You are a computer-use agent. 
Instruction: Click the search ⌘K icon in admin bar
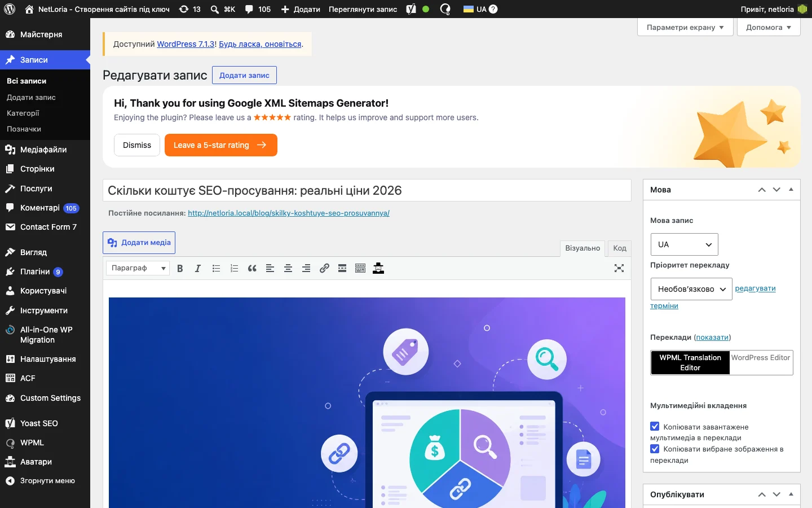(x=223, y=9)
